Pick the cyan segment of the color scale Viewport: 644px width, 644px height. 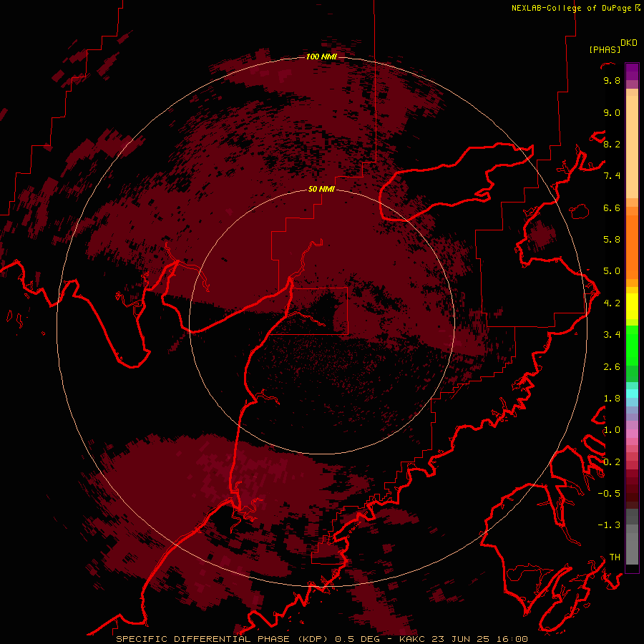click(x=632, y=394)
